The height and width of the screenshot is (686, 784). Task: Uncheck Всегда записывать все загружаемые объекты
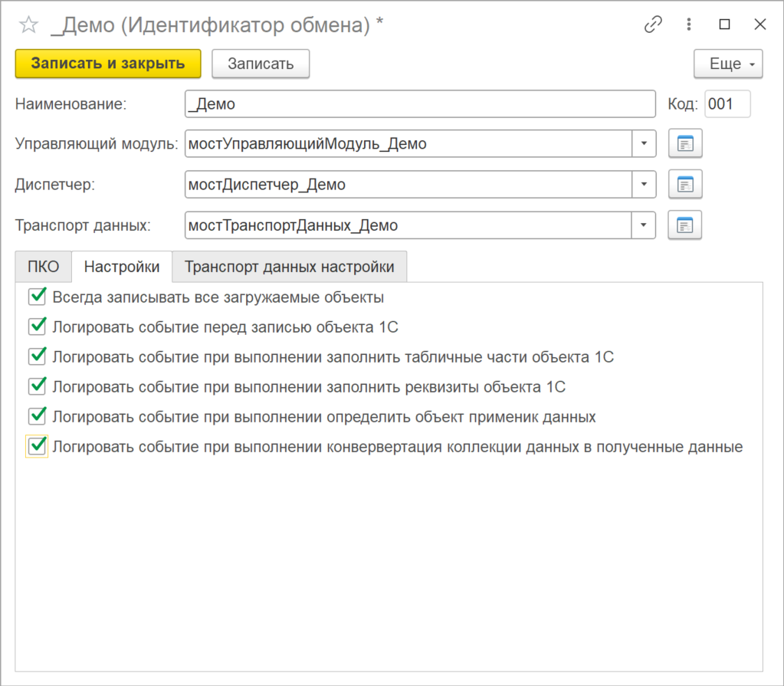click(x=38, y=297)
